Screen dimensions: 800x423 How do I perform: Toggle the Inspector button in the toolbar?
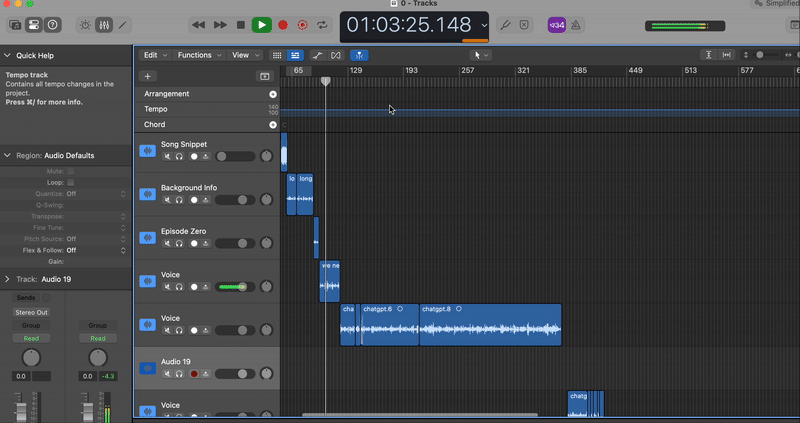[33, 24]
